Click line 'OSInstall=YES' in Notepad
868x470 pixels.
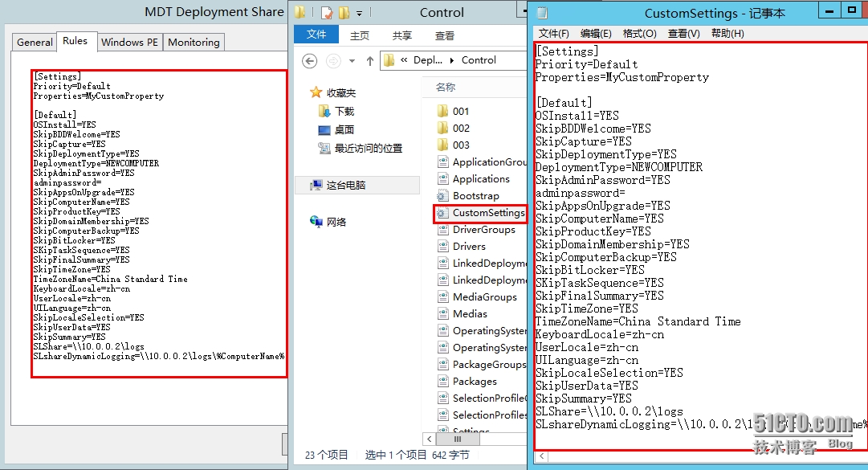tap(577, 116)
